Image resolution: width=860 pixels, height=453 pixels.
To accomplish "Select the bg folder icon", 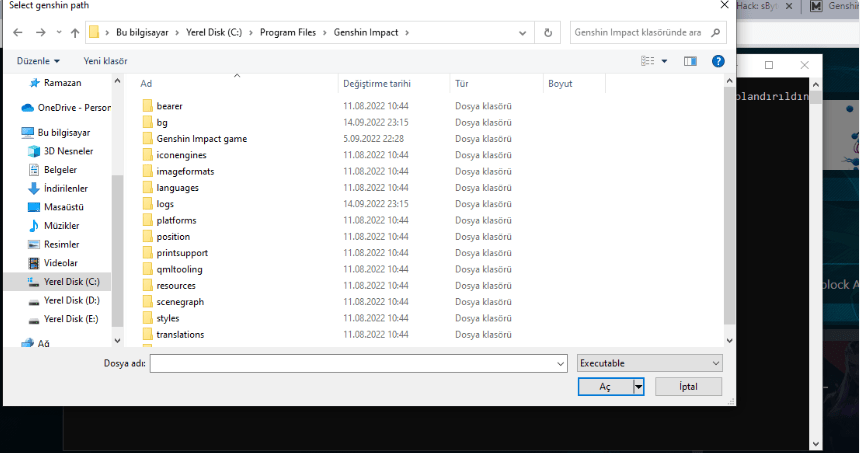I will [x=148, y=122].
